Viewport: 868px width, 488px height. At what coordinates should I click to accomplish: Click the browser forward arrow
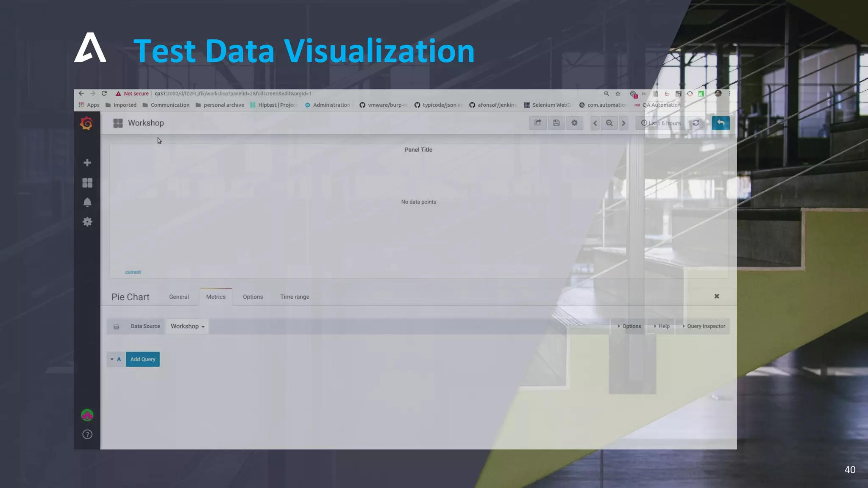point(93,93)
